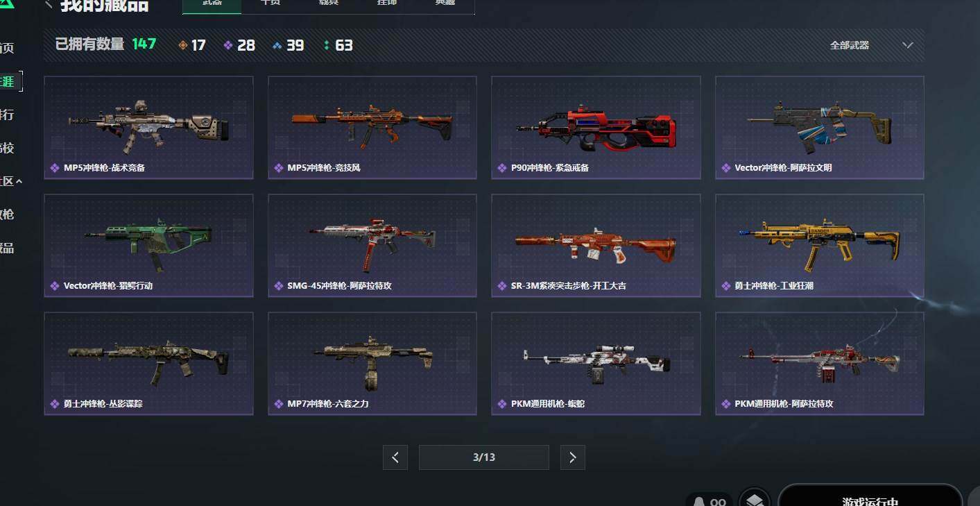Click the 游戏运行中 button
The width and height of the screenshot is (980, 506).
pos(870,496)
